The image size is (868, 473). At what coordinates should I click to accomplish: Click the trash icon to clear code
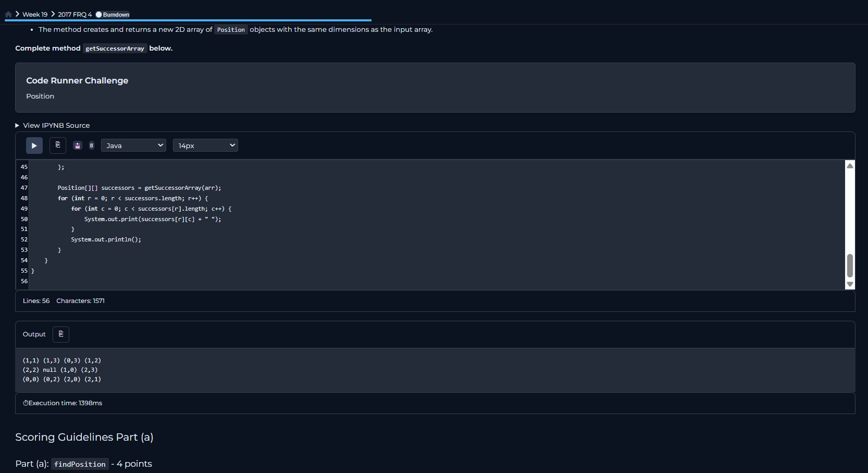tap(92, 145)
